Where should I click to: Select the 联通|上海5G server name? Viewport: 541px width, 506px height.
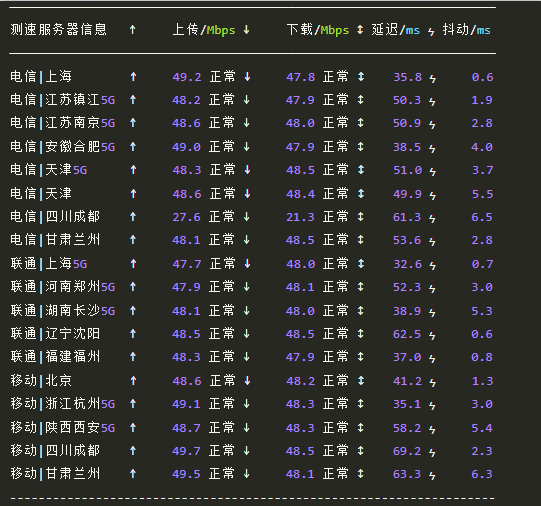coord(48,264)
